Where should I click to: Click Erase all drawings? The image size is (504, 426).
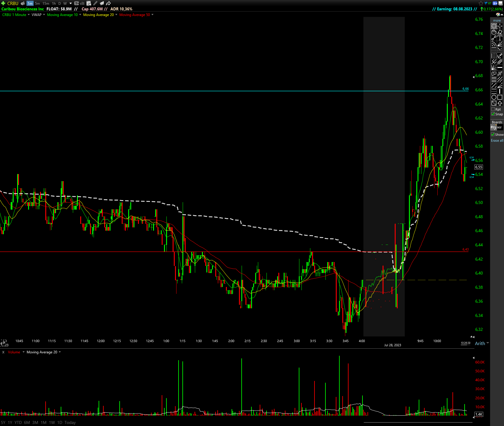pos(497,141)
